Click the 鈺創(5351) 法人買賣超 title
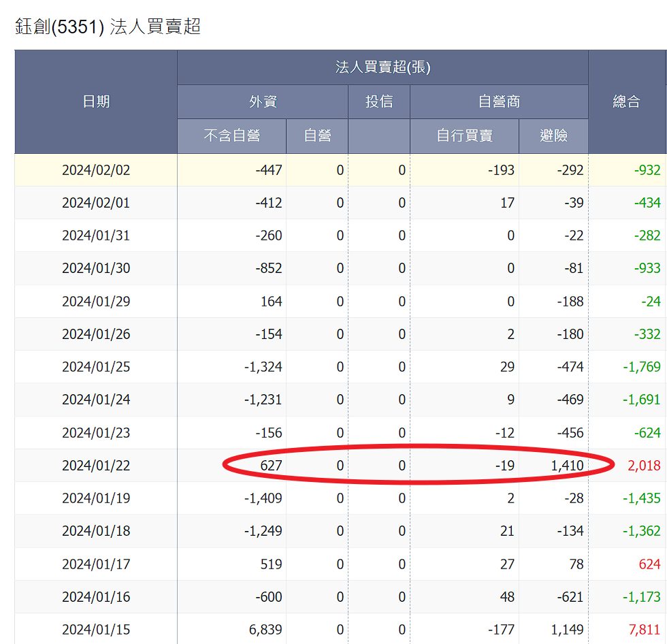667x644 pixels. 108,27
